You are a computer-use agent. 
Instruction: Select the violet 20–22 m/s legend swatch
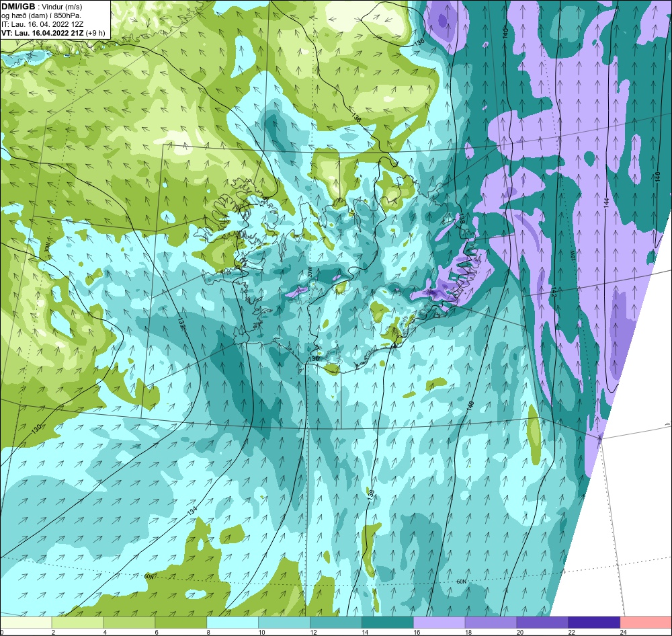[x=542, y=622]
